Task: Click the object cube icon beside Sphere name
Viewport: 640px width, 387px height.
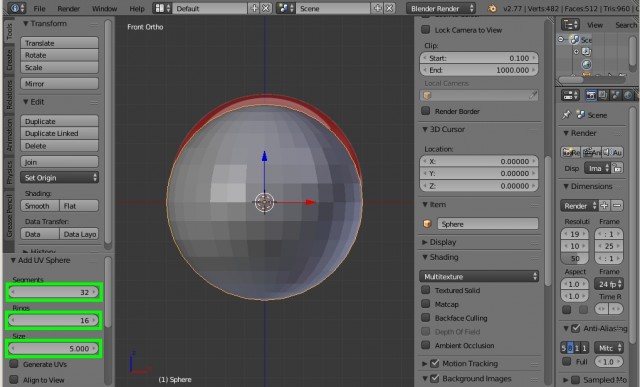Action: (x=427, y=224)
